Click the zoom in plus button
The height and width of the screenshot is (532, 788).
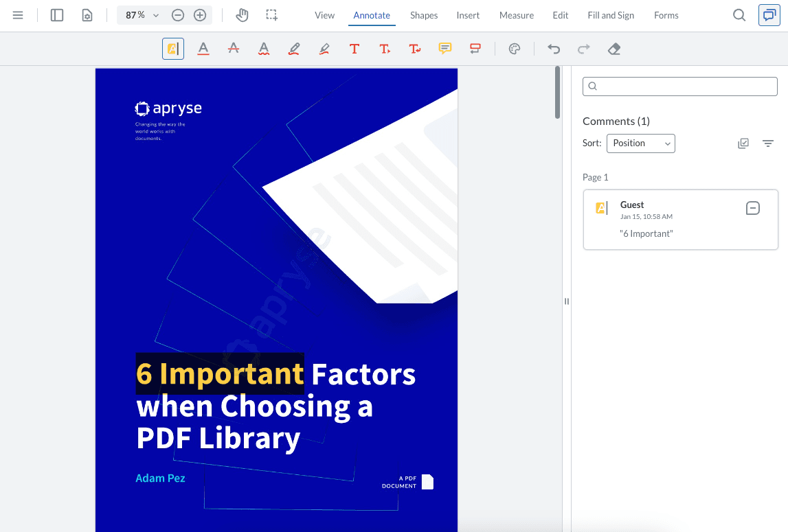tap(200, 15)
